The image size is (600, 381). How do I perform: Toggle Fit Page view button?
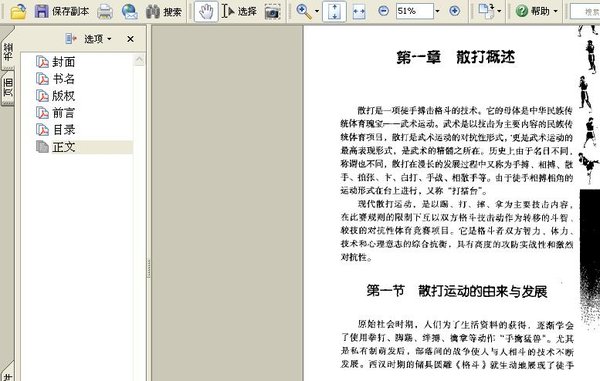[334, 11]
